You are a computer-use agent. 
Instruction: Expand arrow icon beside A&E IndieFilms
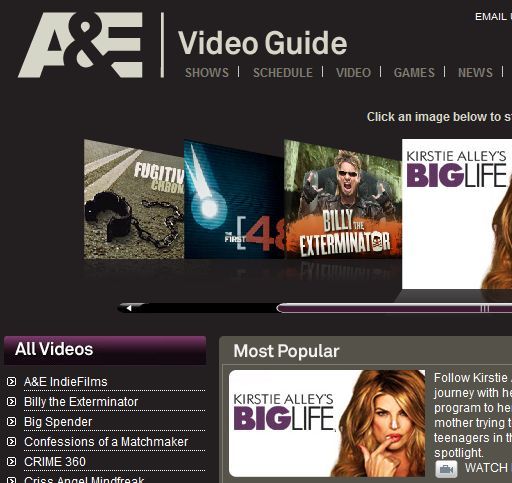11,382
